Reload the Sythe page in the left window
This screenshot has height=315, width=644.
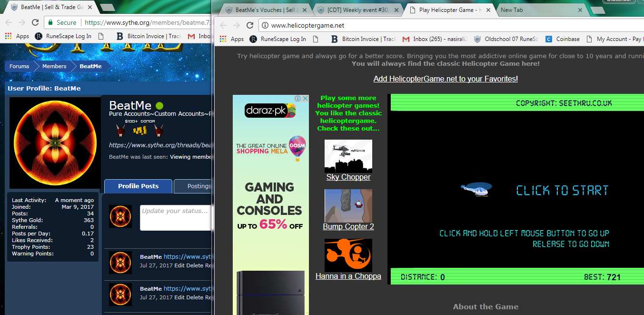point(35,22)
